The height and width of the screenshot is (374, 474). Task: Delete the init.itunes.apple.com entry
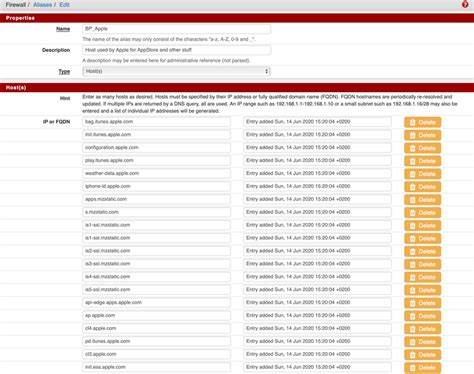click(x=422, y=135)
